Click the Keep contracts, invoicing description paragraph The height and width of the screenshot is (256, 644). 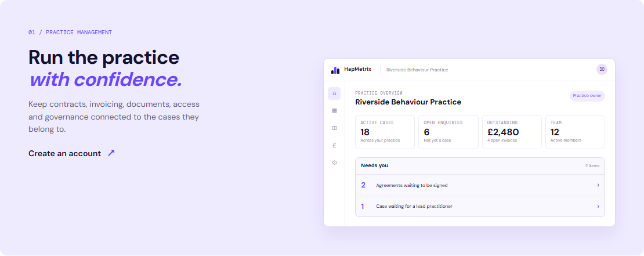(114, 117)
